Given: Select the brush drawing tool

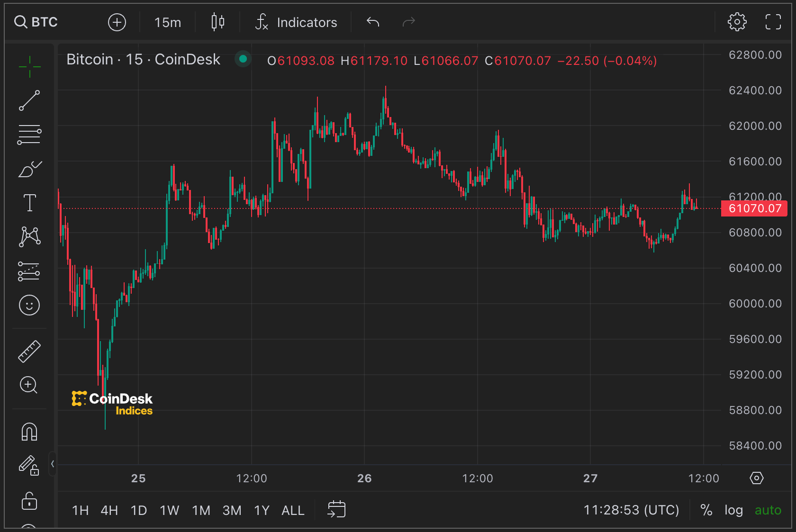Looking at the screenshot, I should coord(29,169).
